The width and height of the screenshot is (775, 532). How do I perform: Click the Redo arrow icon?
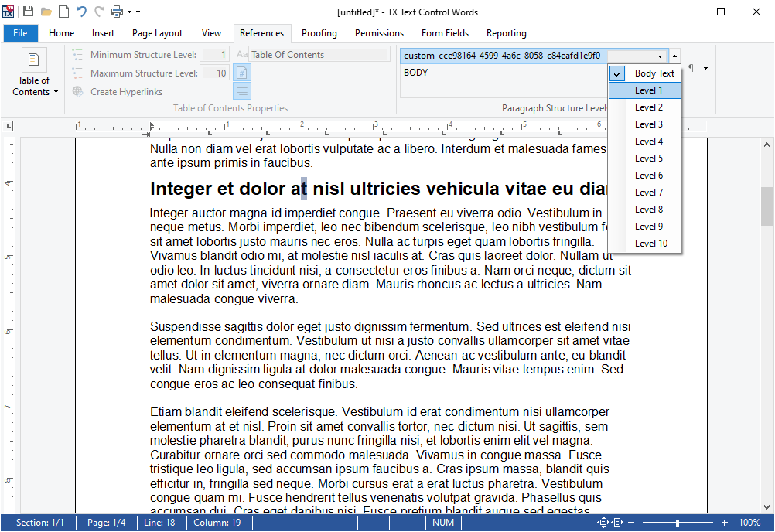click(x=99, y=12)
